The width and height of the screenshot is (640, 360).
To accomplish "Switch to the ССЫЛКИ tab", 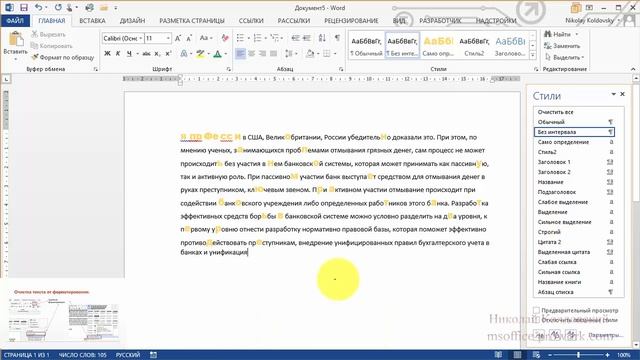I will pos(251,20).
